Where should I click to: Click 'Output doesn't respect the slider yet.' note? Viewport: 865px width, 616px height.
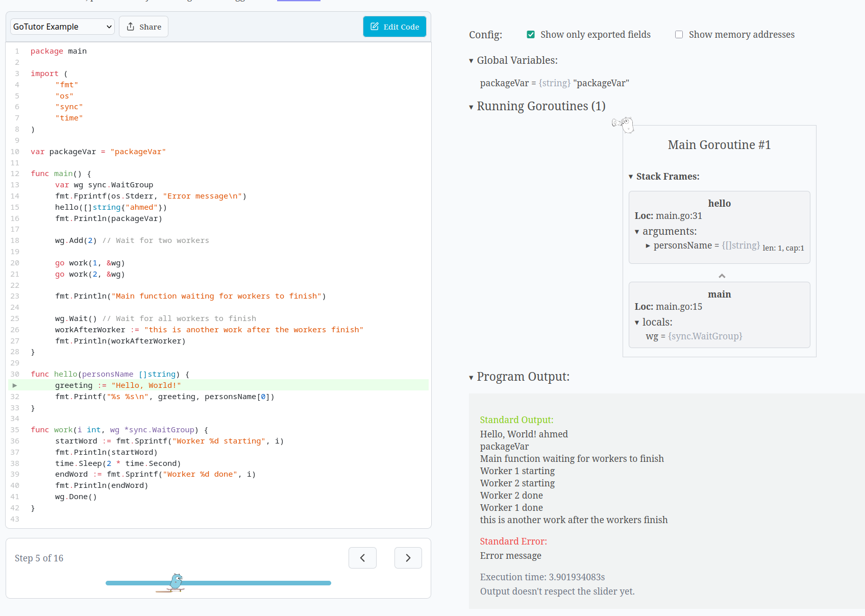pyautogui.click(x=557, y=592)
